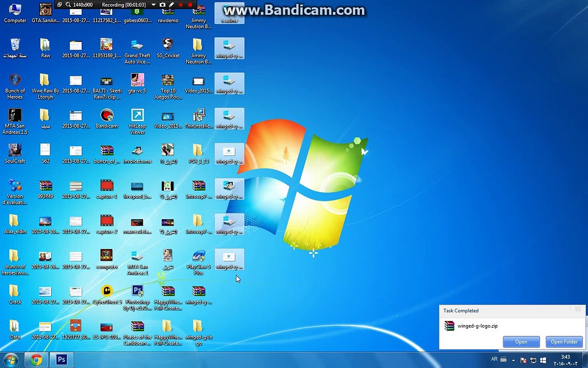Open CyberGhost 5 from the desktop
The width and height of the screenshot is (588, 368).
click(107, 295)
